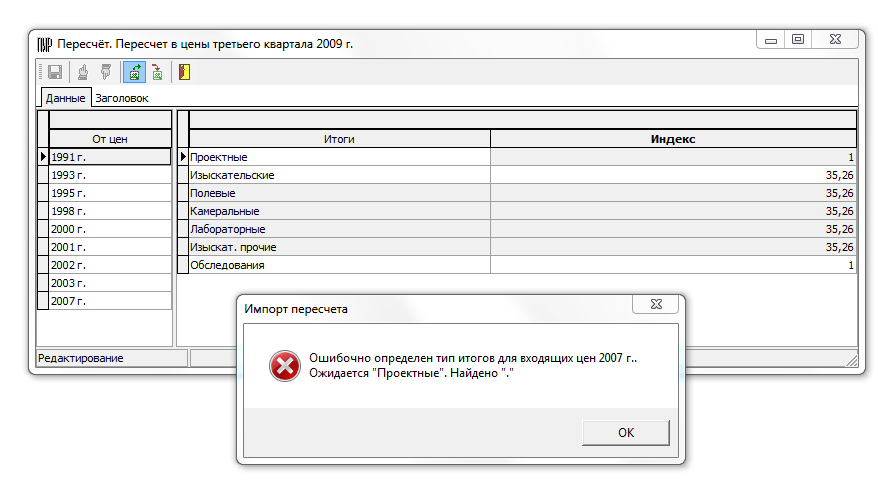Click the hand pointing up toolbar icon
878x481 pixels.
point(83,72)
